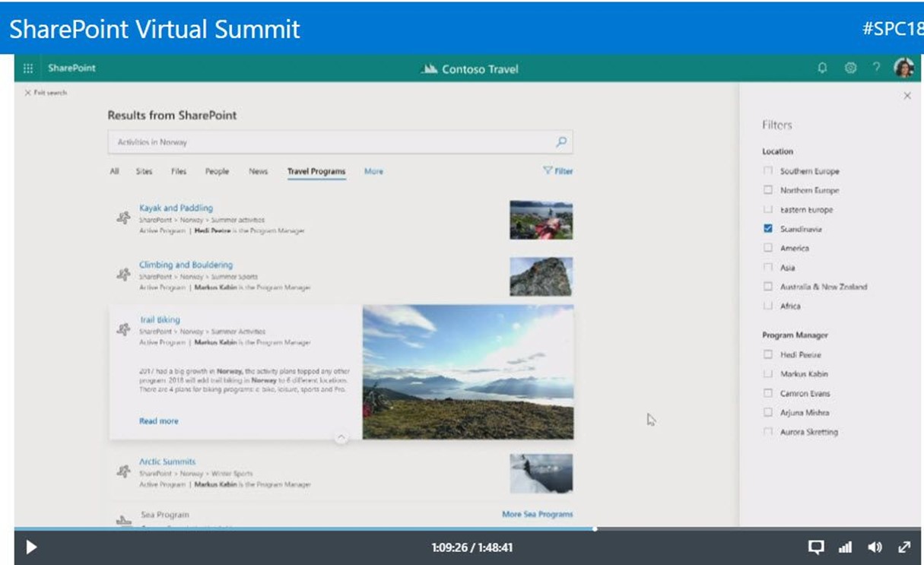
Task: Mute the video with speaker icon
Action: pyautogui.click(x=875, y=547)
